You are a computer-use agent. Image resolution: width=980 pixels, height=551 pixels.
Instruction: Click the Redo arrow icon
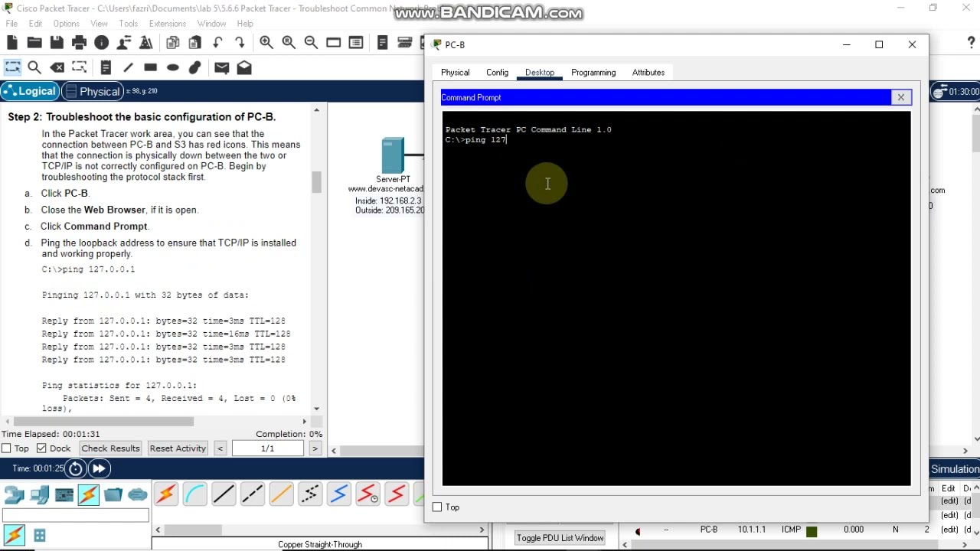point(240,43)
